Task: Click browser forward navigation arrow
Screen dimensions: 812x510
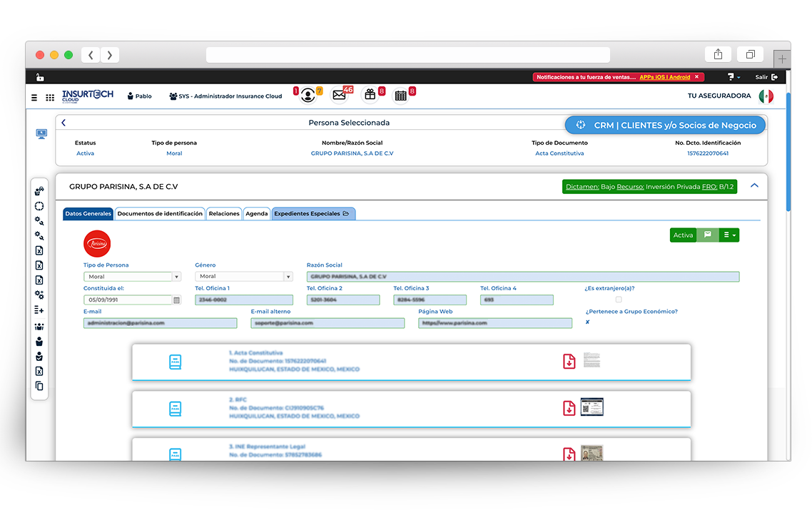Action: point(109,55)
